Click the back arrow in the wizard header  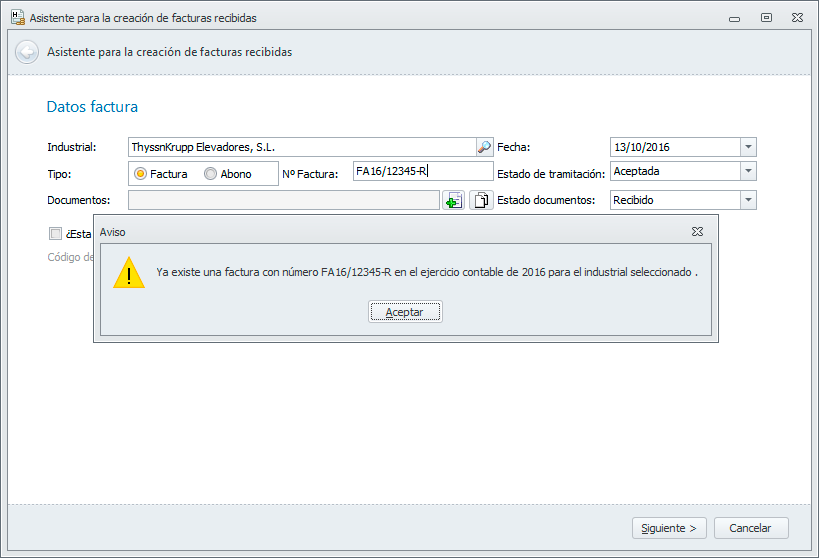coord(27,52)
